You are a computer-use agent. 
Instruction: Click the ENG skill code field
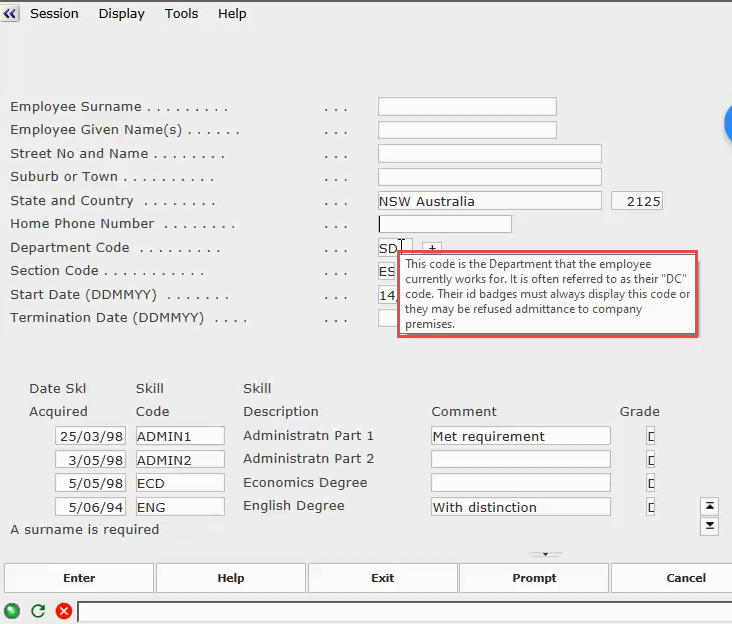coord(180,506)
